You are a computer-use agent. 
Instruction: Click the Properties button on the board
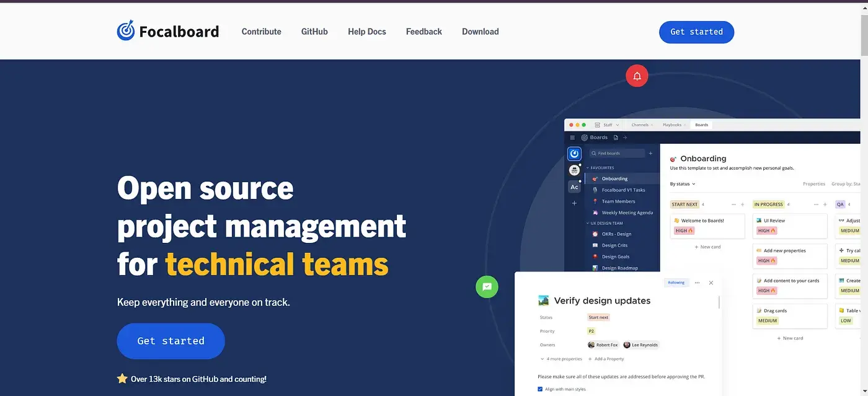814,184
